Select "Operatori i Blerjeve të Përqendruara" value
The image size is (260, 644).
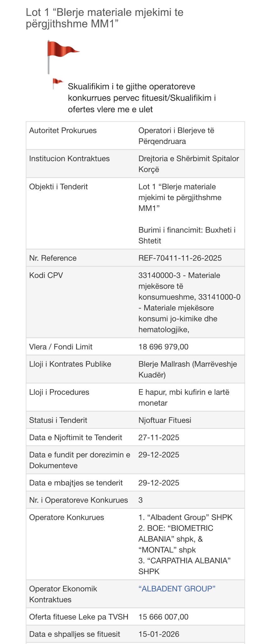coord(176,136)
